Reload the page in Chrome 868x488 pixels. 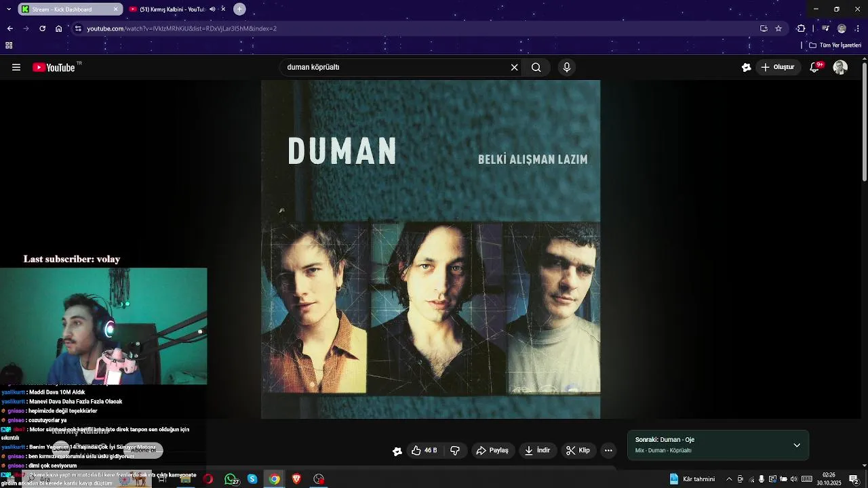pyautogui.click(x=42, y=28)
